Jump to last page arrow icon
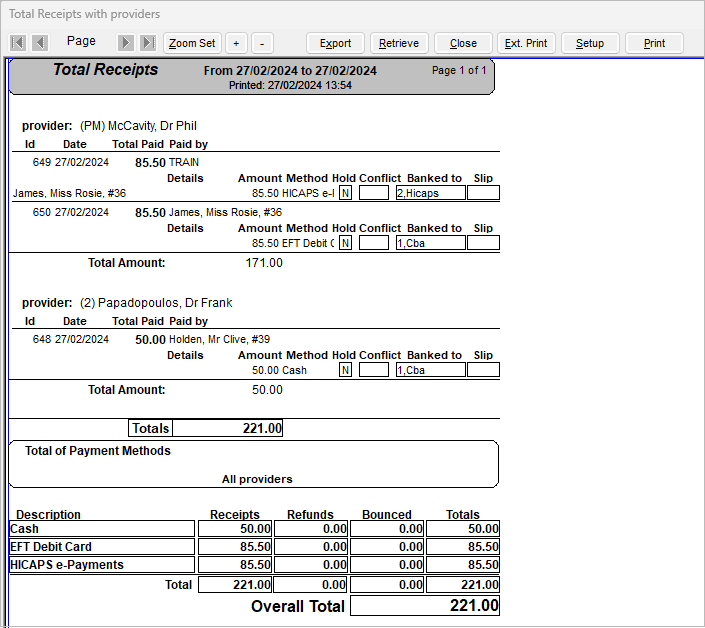This screenshot has width=705, height=628. pos(148,43)
